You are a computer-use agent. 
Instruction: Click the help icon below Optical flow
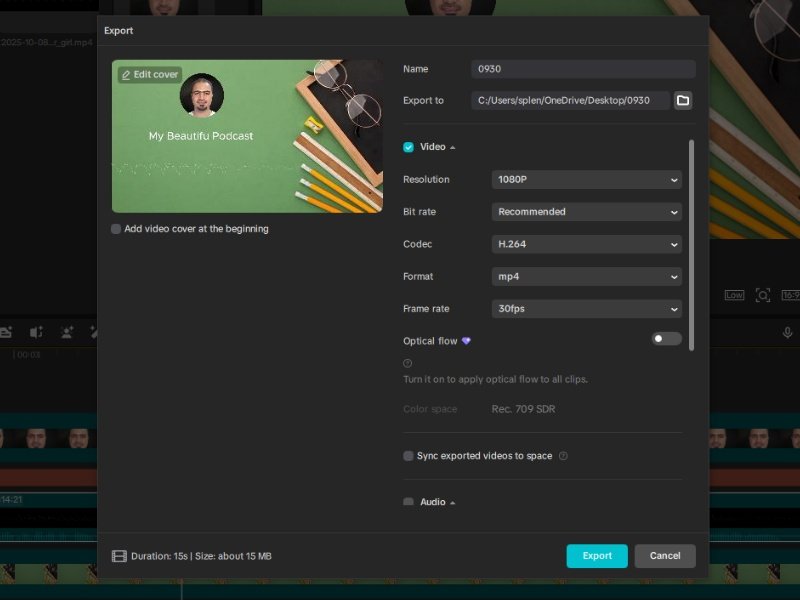point(408,364)
